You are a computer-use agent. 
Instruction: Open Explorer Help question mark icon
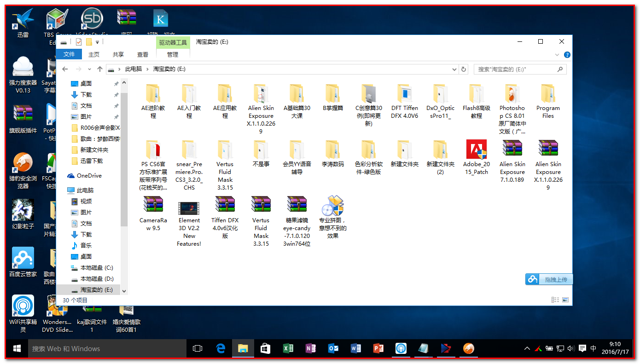[567, 54]
